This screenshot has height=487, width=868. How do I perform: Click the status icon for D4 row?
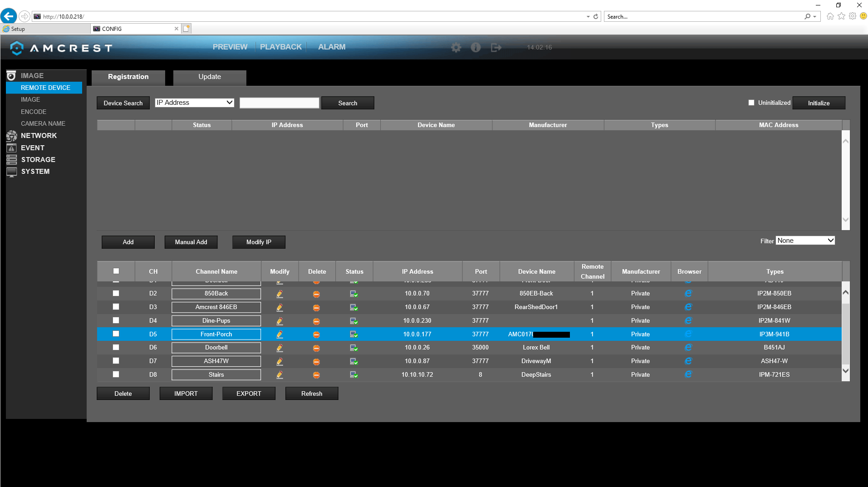tap(354, 321)
